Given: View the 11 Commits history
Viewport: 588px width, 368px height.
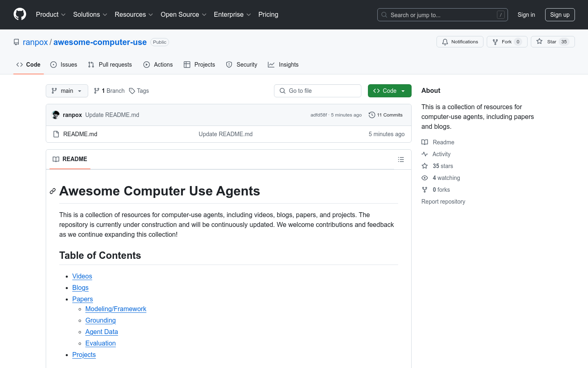Looking at the screenshot, I should coord(386,115).
